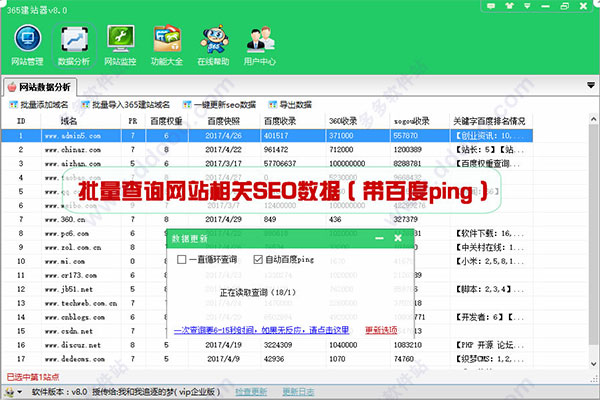Open the 更新日志 changelog link
600x400 pixels.
click(x=299, y=392)
